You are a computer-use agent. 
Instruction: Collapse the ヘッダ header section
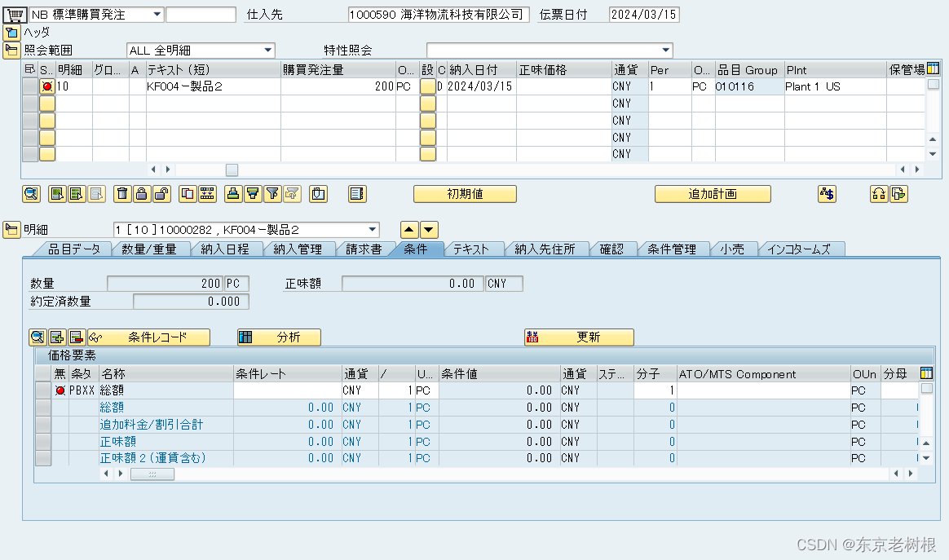tap(11, 33)
